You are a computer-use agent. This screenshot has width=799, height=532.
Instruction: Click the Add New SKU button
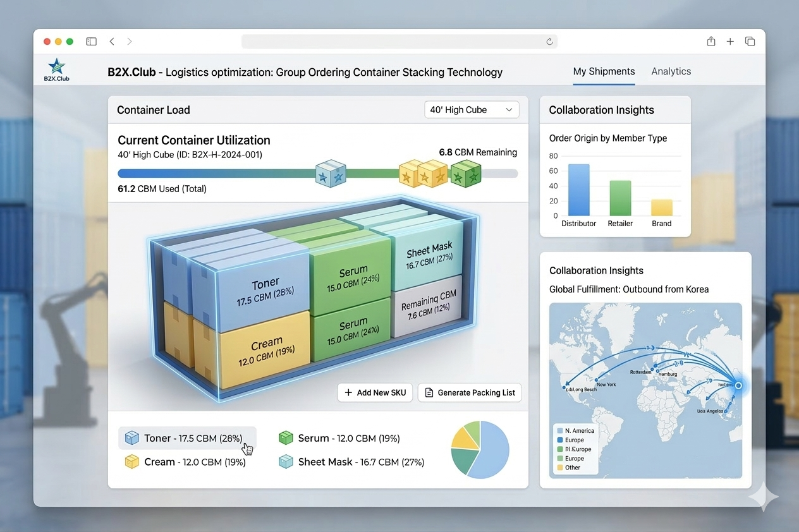click(x=375, y=392)
